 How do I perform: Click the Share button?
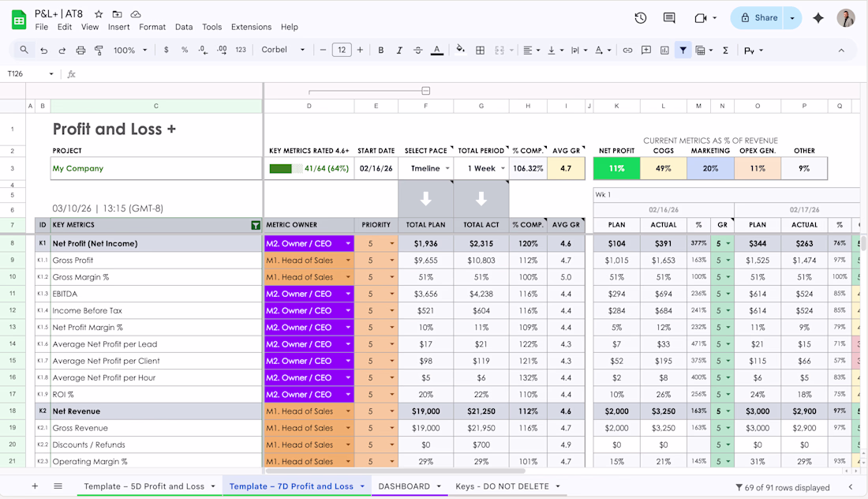coord(757,18)
